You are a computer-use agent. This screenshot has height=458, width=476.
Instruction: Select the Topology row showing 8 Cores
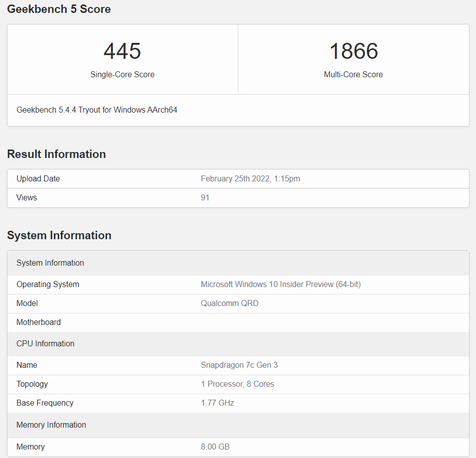pyautogui.click(x=237, y=384)
